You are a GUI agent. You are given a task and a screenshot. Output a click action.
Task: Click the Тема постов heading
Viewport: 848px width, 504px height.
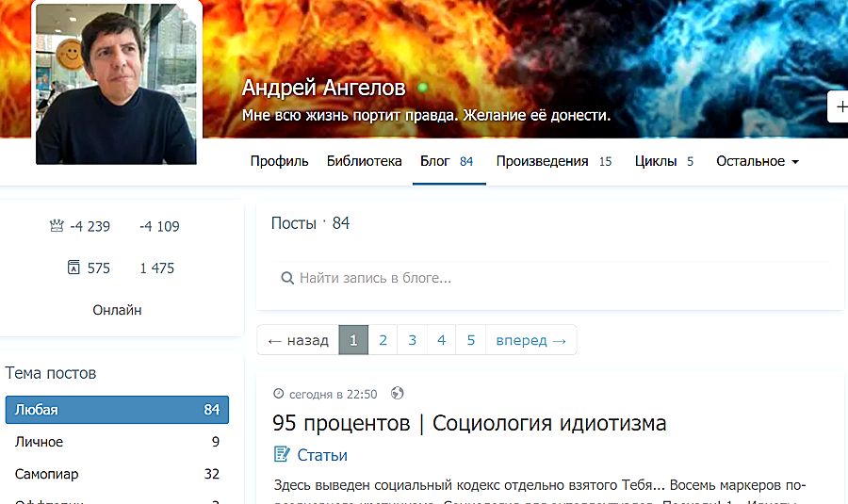pyautogui.click(x=51, y=373)
